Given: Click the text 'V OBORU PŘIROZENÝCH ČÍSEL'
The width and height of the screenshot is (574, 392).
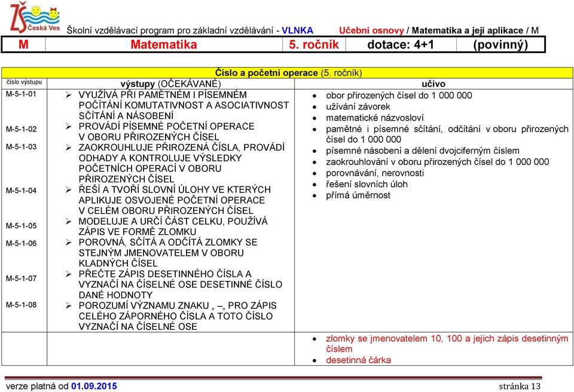Looking at the screenshot, I should [x=149, y=137].
